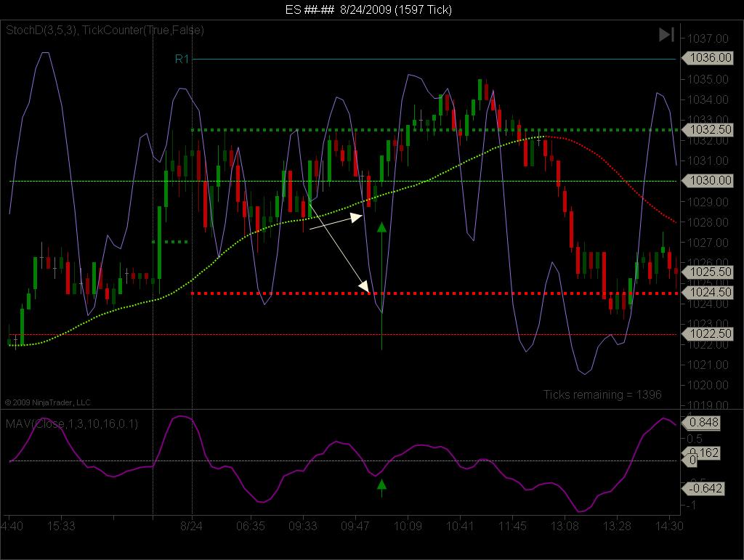Click the 1021.00 price axis label
Image resolution: width=744 pixels, height=560 pixels.
708,365
